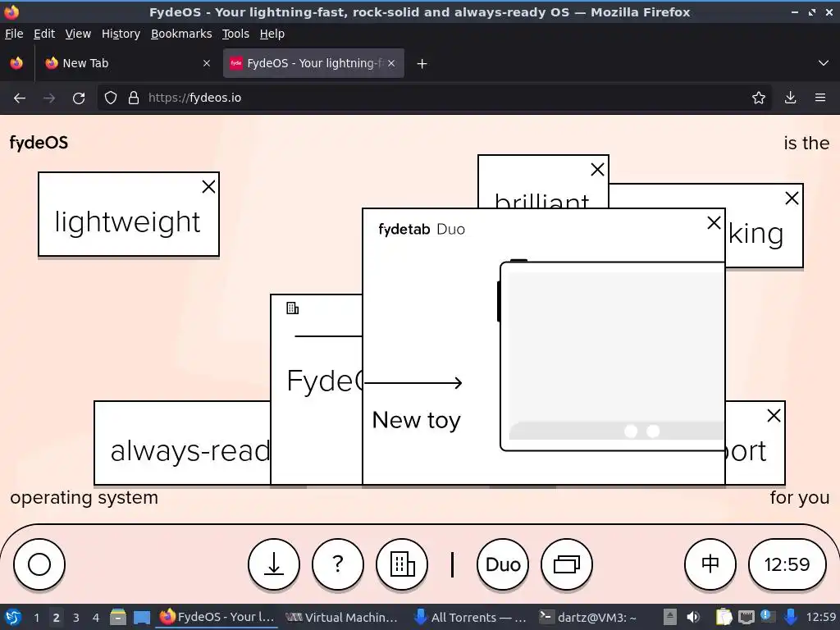Viewport: 840px width, 630px height.
Task: Open the Bookmarks menu
Action: (181, 34)
